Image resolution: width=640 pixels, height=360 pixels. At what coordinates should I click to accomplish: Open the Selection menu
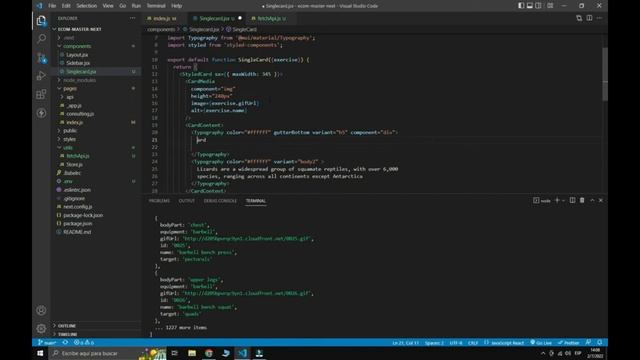[87, 6]
